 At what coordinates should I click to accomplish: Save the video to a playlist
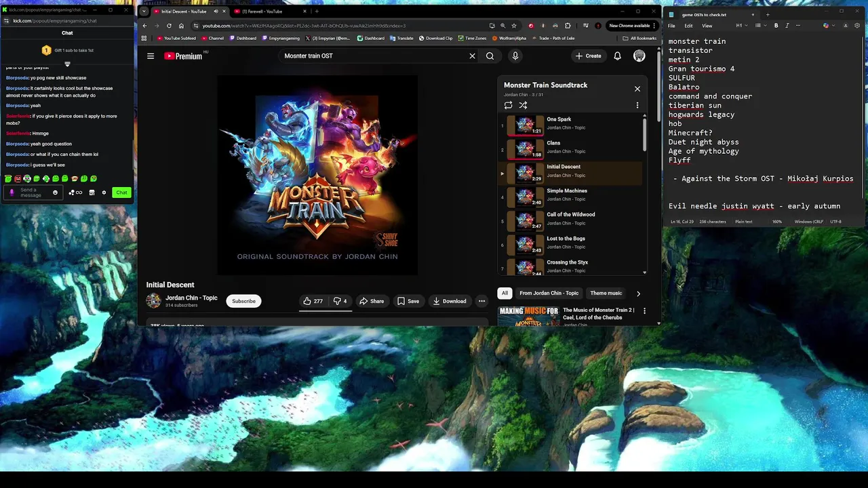click(x=408, y=301)
